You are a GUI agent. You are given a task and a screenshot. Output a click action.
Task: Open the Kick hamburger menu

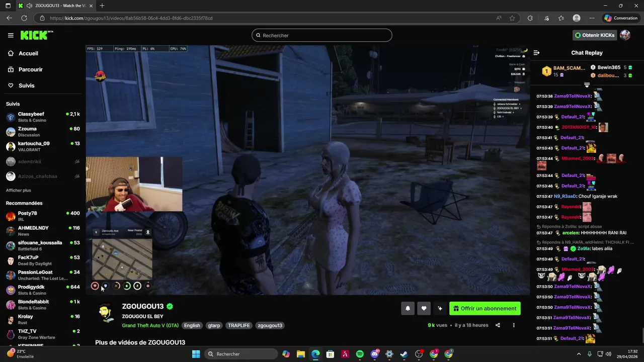pos(11,35)
